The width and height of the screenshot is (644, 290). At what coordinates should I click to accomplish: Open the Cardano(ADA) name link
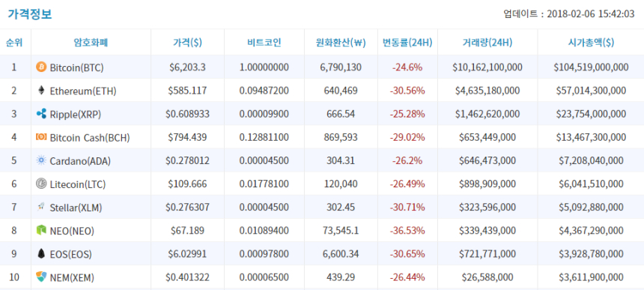pos(80,161)
